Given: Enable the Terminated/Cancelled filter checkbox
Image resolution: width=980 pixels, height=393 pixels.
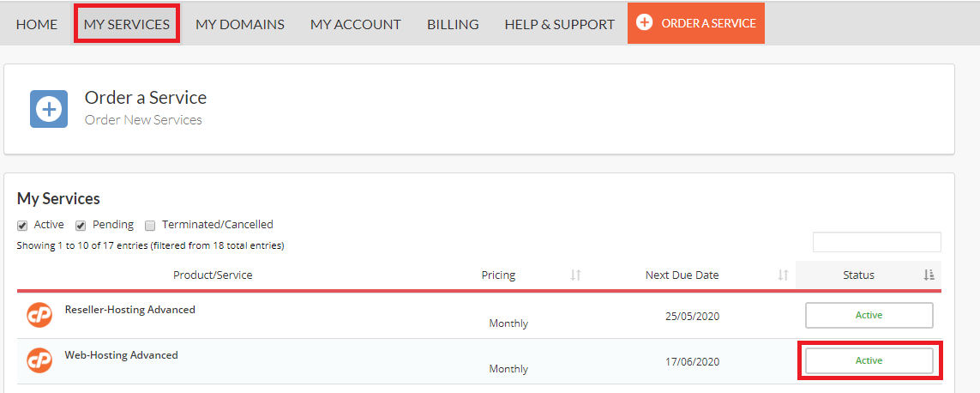Looking at the screenshot, I should point(150,226).
